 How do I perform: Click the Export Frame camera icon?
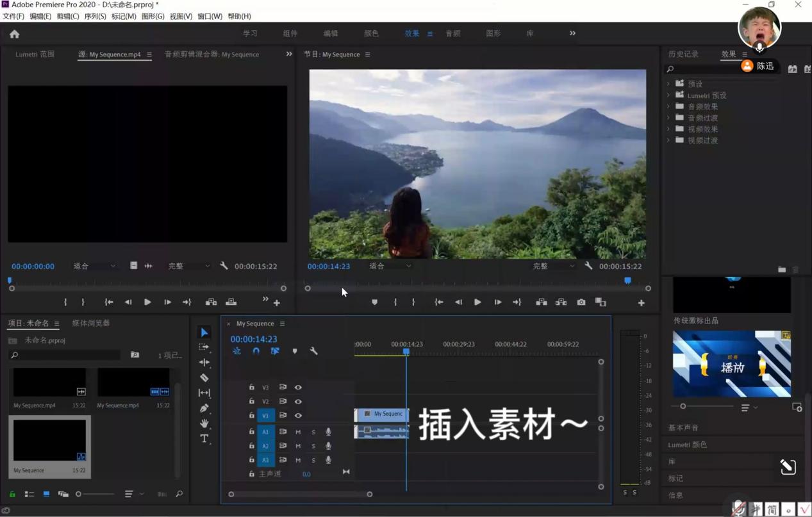[x=581, y=302]
